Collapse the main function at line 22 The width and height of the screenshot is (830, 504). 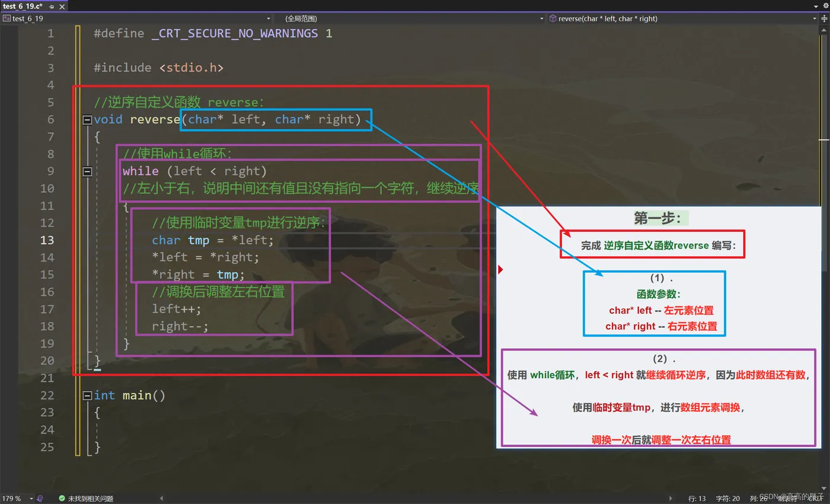pyautogui.click(x=87, y=395)
